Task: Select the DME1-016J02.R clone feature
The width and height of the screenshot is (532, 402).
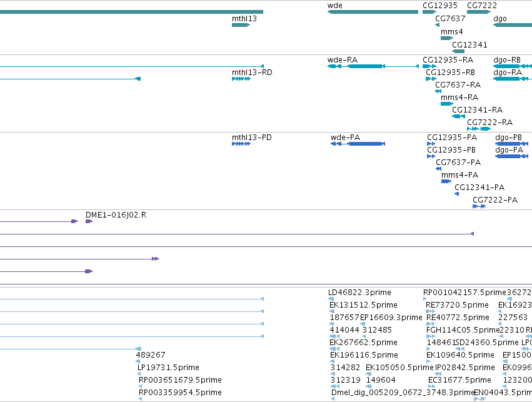Action: 89,221
